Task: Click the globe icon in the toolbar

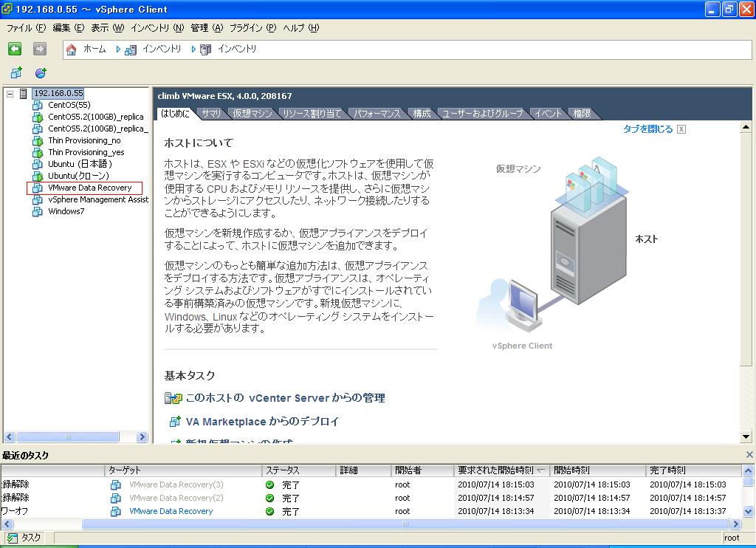Action: point(41,73)
